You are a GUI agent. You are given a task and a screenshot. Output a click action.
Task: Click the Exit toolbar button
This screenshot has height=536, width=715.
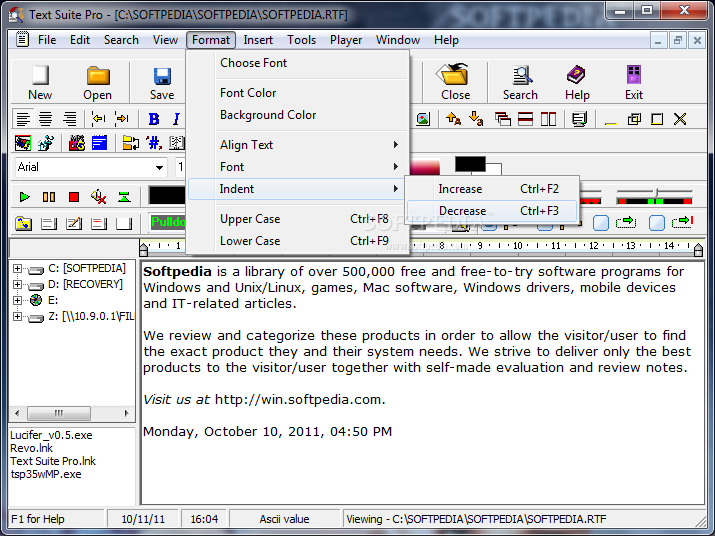coord(634,82)
